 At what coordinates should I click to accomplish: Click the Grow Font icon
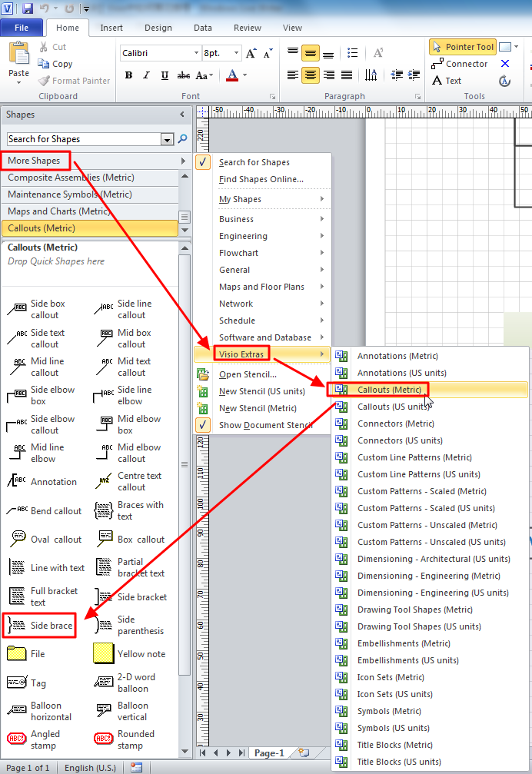(251, 53)
